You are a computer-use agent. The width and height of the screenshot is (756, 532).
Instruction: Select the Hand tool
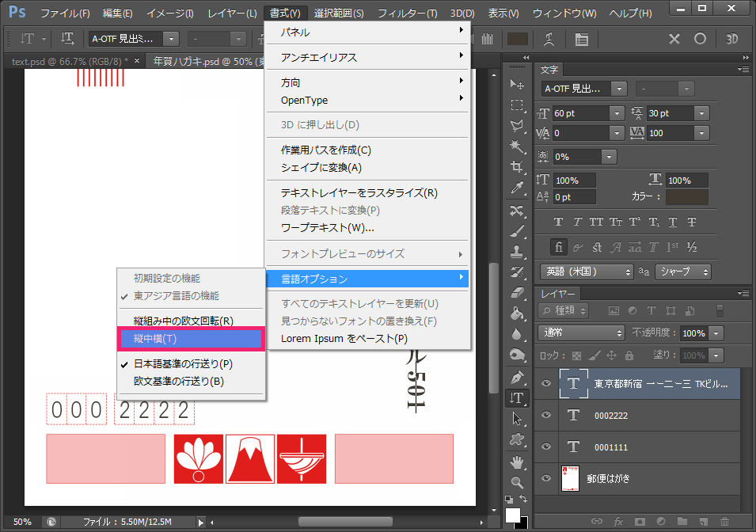(x=517, y=462)
